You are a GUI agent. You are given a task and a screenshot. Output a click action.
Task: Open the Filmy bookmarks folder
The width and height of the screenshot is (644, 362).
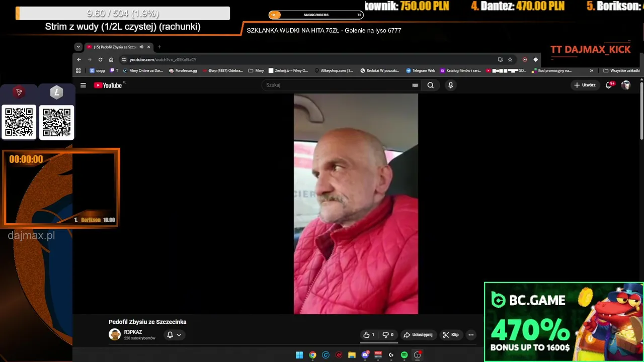pos(256,71)
